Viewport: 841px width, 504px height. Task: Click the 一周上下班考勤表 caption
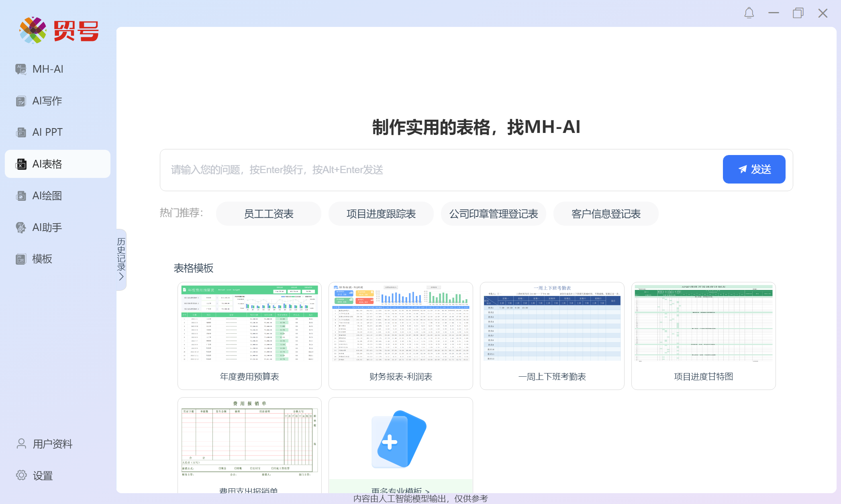(x=552, y=377)
